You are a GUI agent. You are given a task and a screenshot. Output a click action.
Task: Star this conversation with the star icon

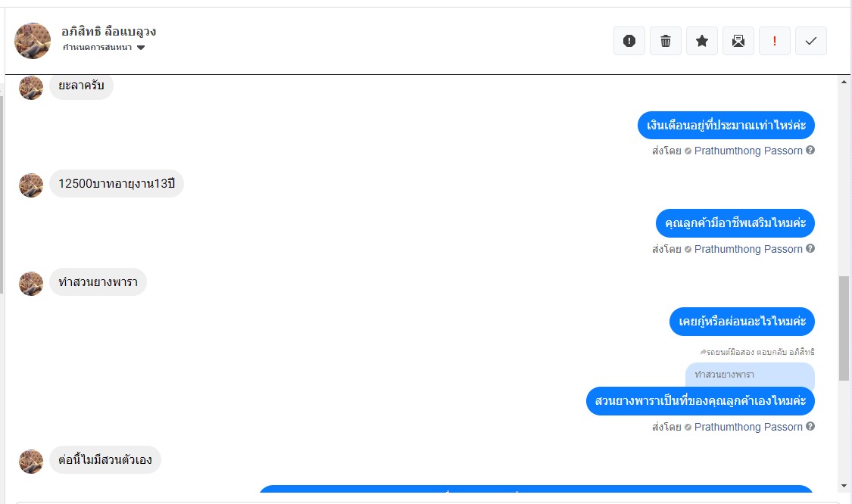[702, 41]
